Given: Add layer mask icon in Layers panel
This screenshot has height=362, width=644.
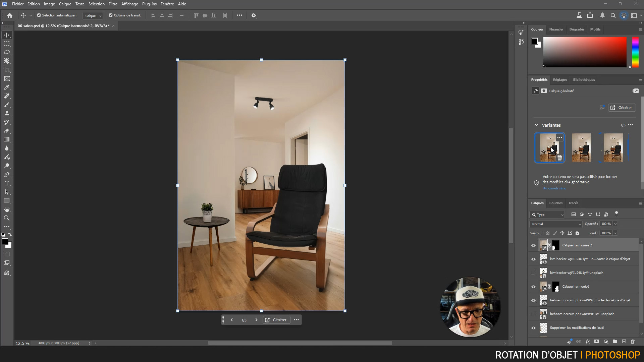Looking at the screenshot, I should (597, 342).
